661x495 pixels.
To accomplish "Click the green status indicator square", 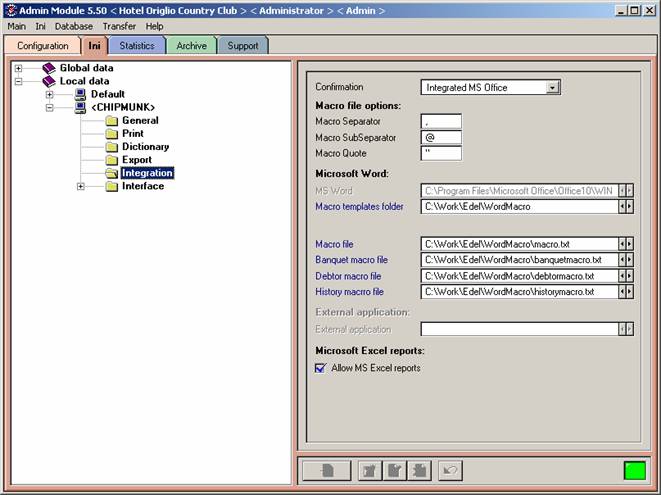I will (x=632, y=470).
